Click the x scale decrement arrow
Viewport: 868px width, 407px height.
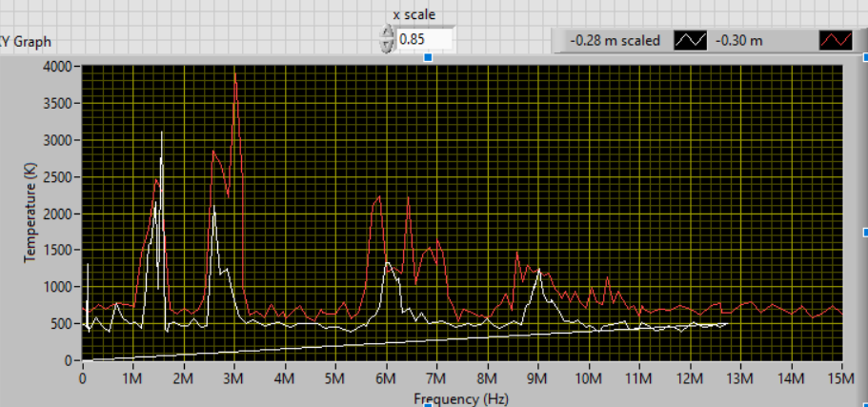(385, 46)
